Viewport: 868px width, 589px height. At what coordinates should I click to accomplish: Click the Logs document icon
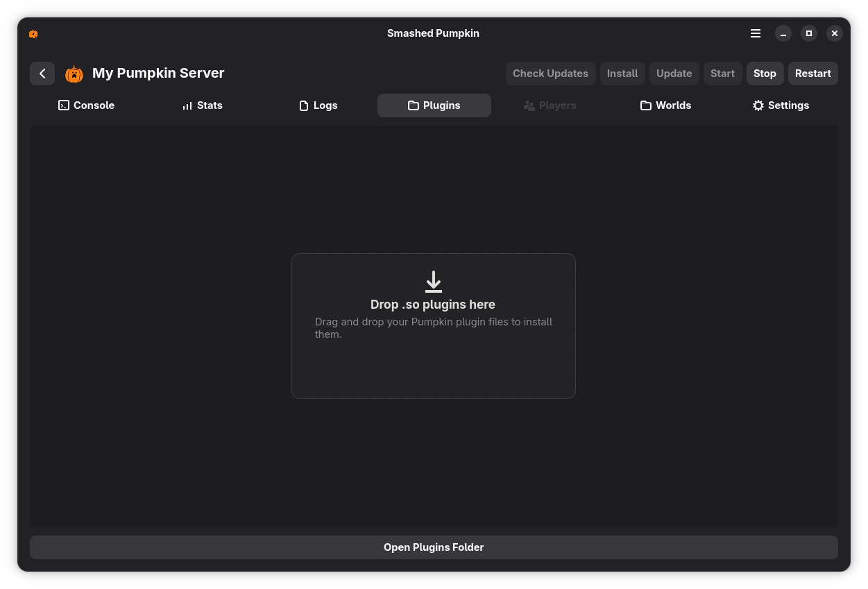[304, 105]
